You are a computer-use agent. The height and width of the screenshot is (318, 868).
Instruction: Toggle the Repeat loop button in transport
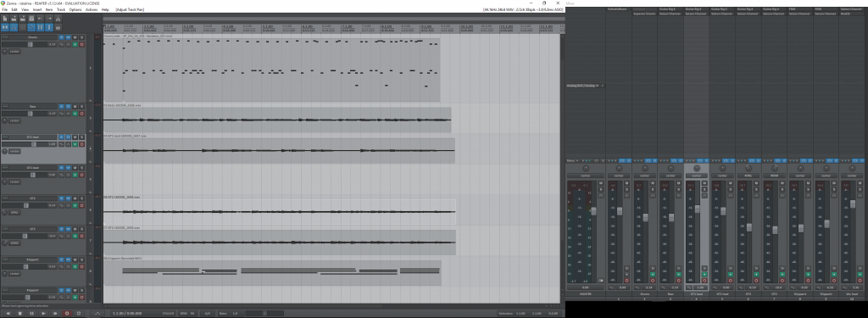pos(79,314)
